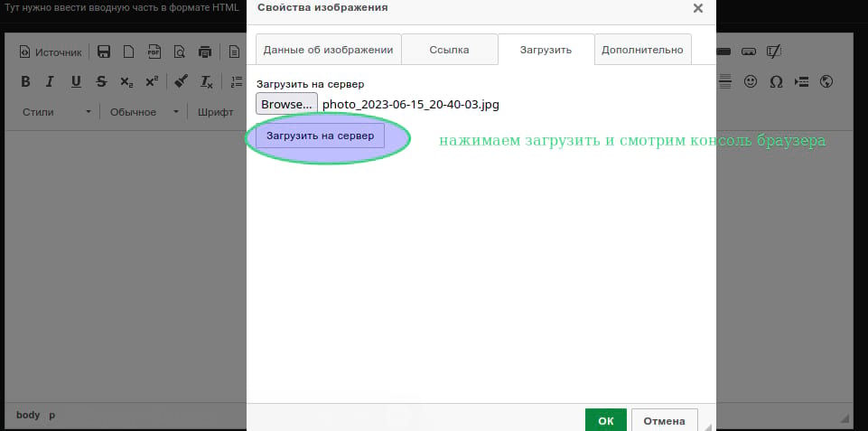
Task: Click Browse... to choose a file
Action: click(286, 104)
